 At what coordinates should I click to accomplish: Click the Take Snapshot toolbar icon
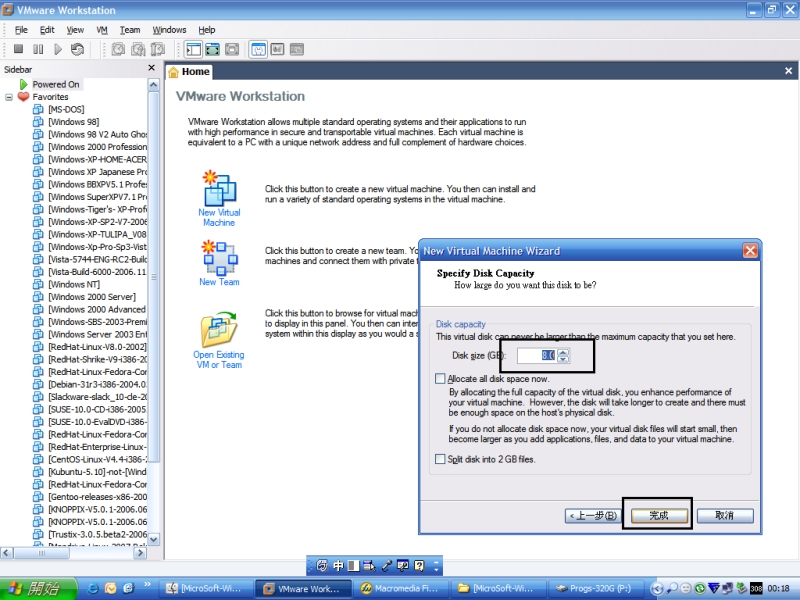[118, 49]
